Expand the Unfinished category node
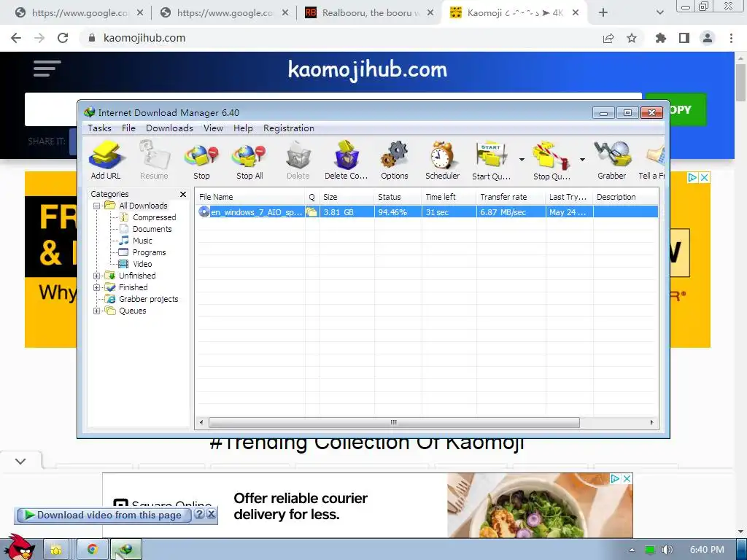The image size is (747, 560). (x=97, y=276)
